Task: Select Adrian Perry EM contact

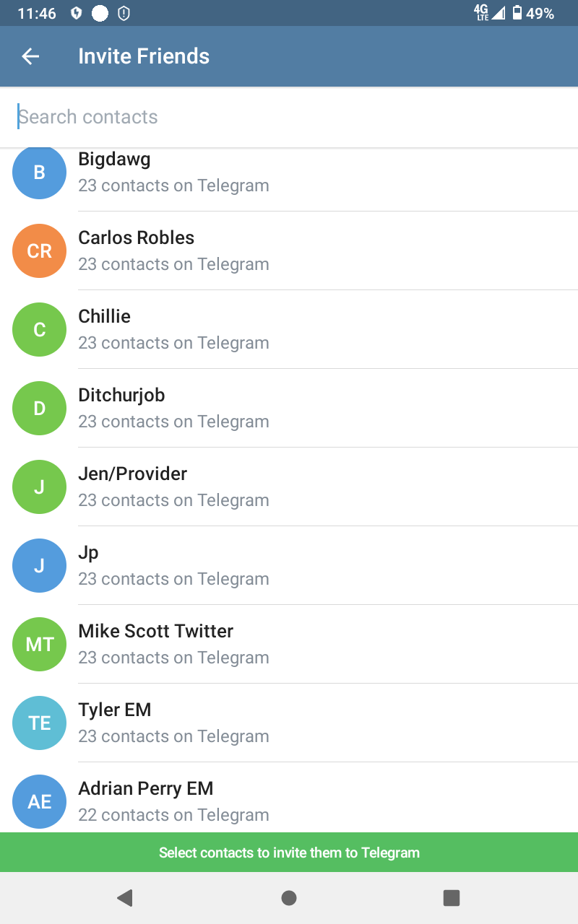Action: coord(289,800)
